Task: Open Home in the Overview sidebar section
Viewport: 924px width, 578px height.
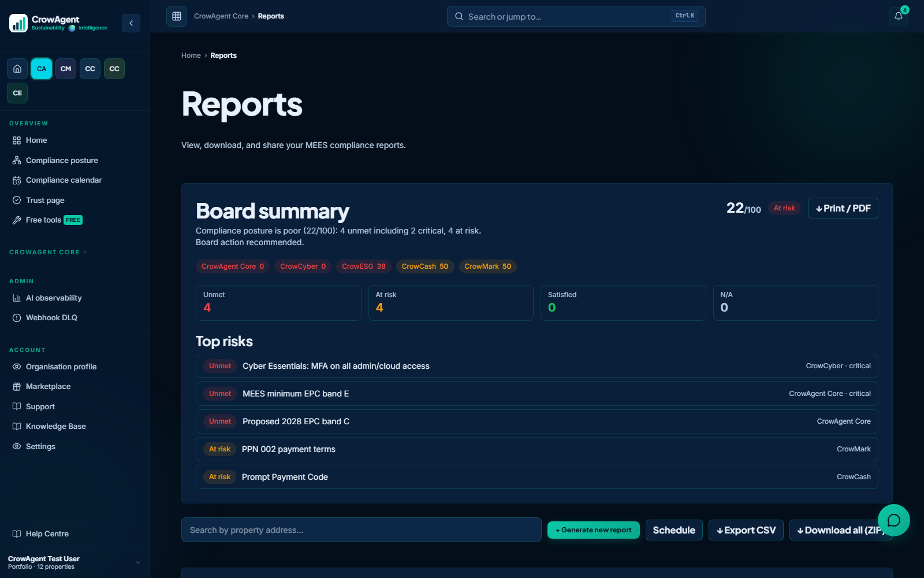Action: (74, 140)
